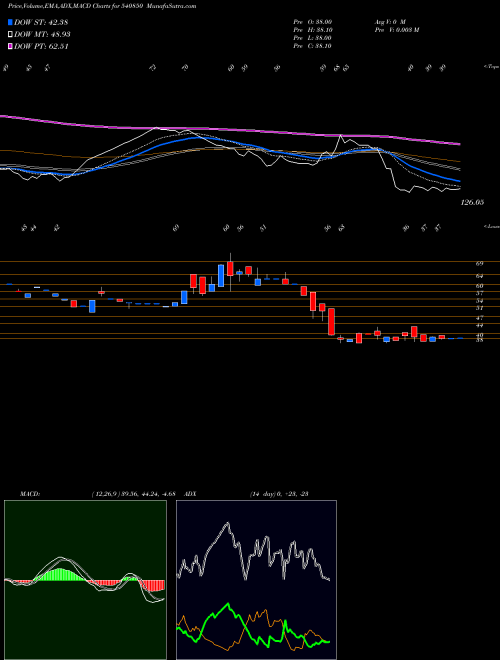Select the 'DOW MT: 48.93' legend text
The image size is (500, 660).
click(x=42, y=34)
